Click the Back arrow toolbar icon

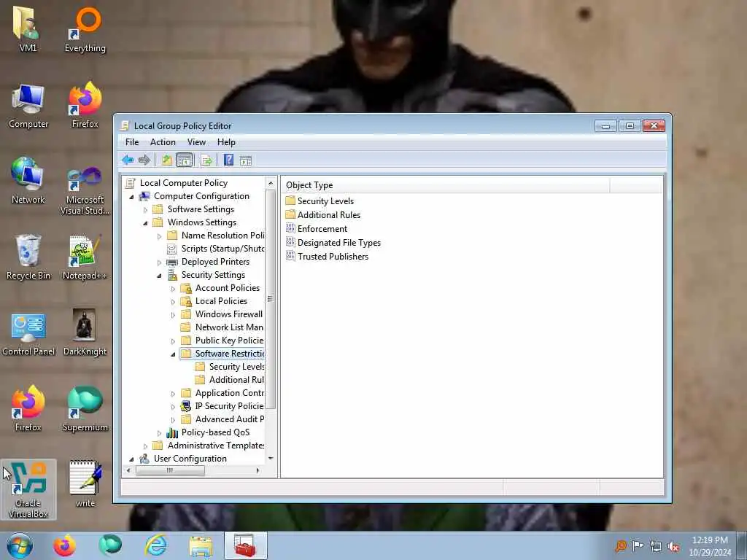[127, 160]
